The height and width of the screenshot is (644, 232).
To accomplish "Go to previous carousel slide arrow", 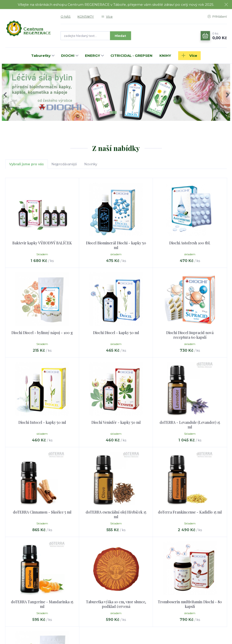I will click(5, 95).
